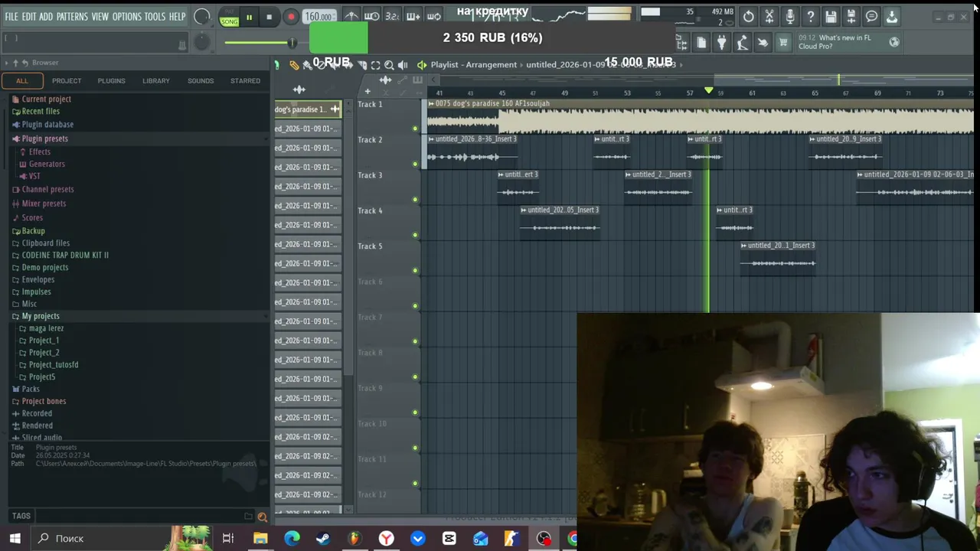980x551 pixels.
Task: Select the dog's paradise audio clip on Track 1
Action: point(700,116)
